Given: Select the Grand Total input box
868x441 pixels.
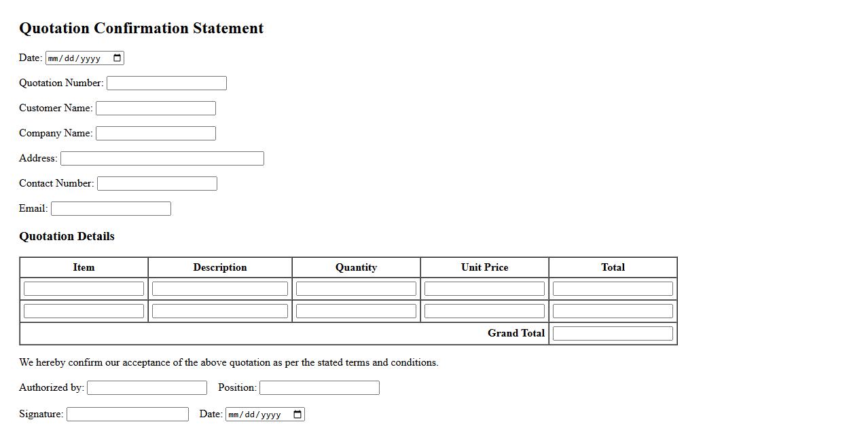Looking at the screenshot, I should point(613,334).
